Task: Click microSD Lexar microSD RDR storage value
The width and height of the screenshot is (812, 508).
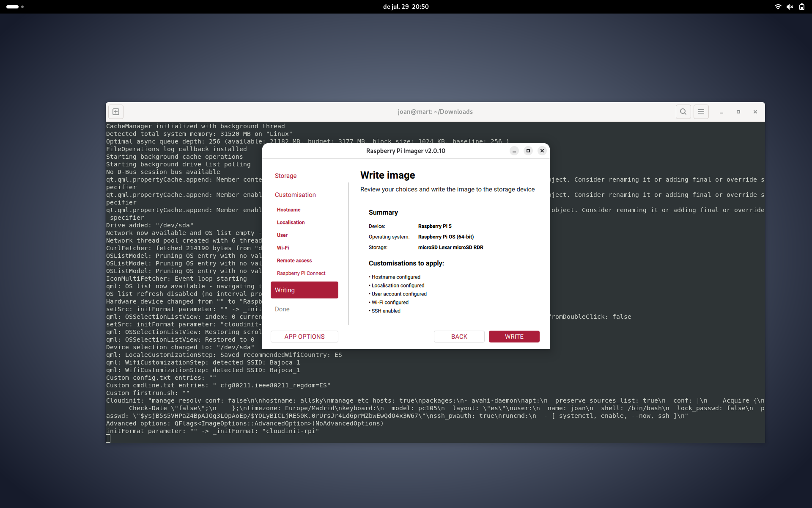Action: tap(450, 247)
